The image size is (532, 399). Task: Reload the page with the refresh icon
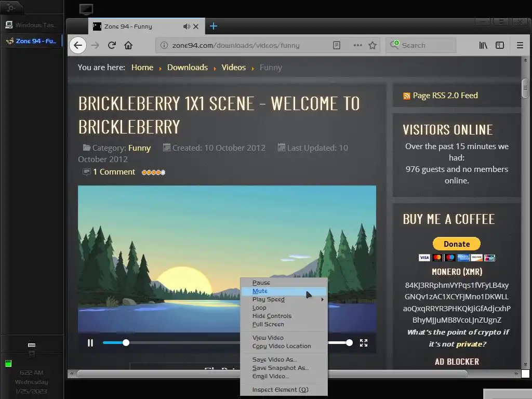pos(112,45)
